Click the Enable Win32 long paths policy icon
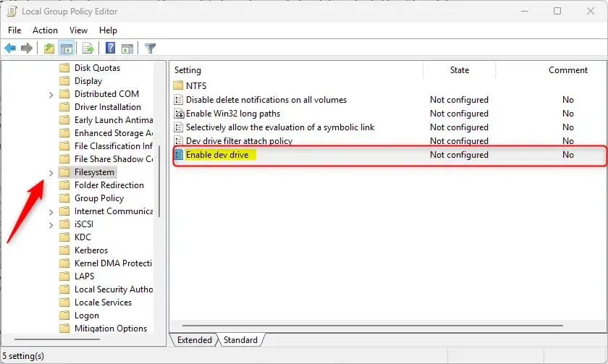Image resolution: width=608 pixels, height=364 pixels. (179, 114)
